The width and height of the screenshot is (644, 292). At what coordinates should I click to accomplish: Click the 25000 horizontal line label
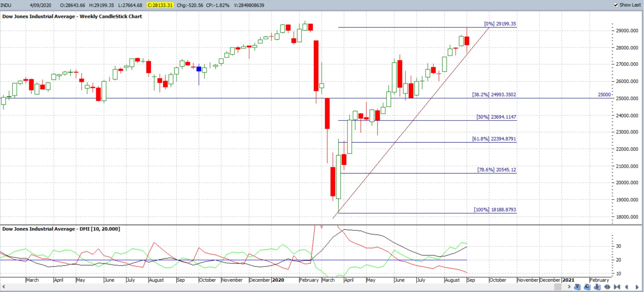(x=604, y=95)
